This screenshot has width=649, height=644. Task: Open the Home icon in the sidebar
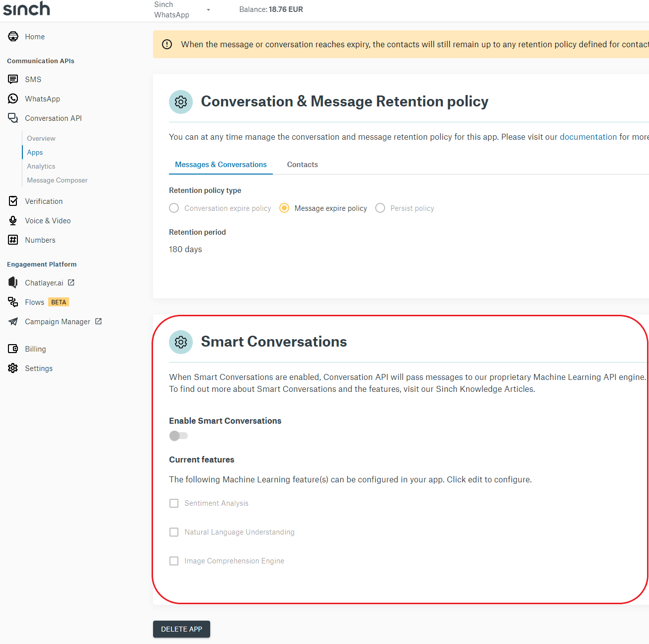12,36
